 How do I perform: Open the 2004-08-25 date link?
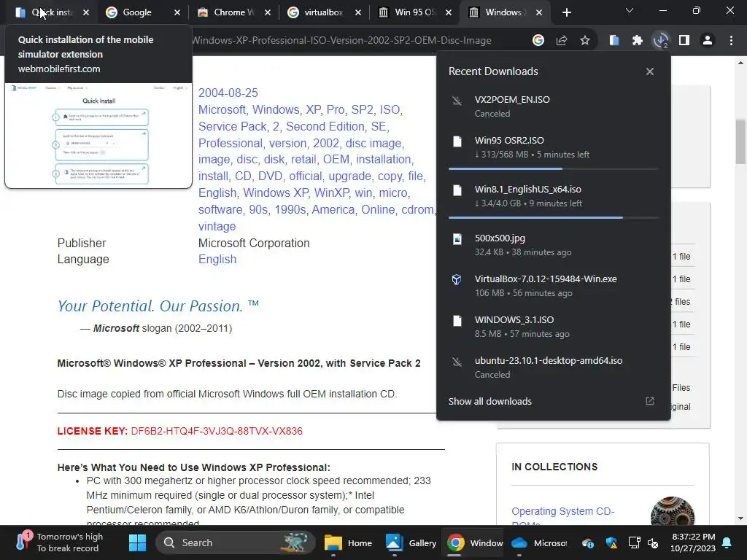tap(228, 93)
